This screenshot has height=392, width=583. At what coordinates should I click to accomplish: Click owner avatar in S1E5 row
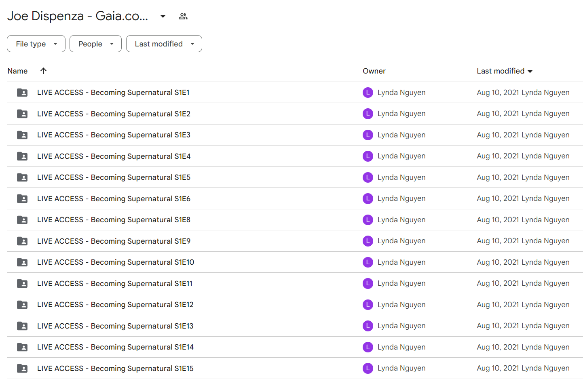click(x=368, y=177)
